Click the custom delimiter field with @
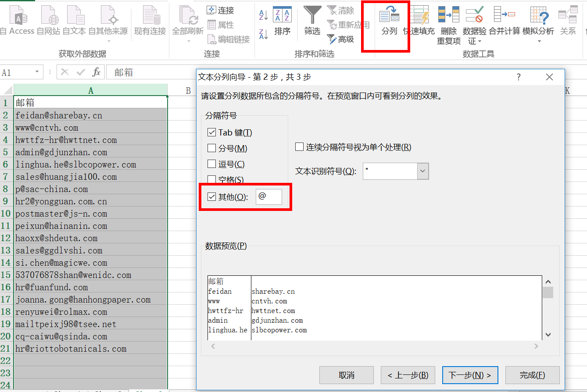Viewport: 587px width, 392px height. 269,196
